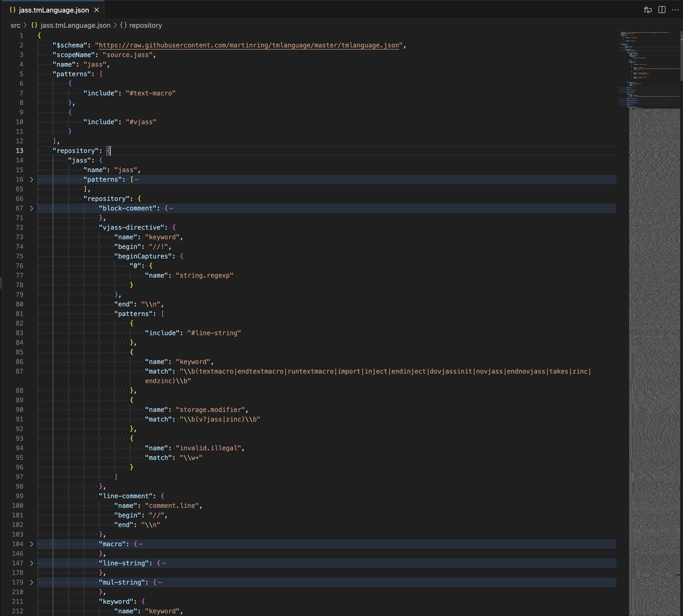Click line number 13 in the gutter

coord(19,151)
